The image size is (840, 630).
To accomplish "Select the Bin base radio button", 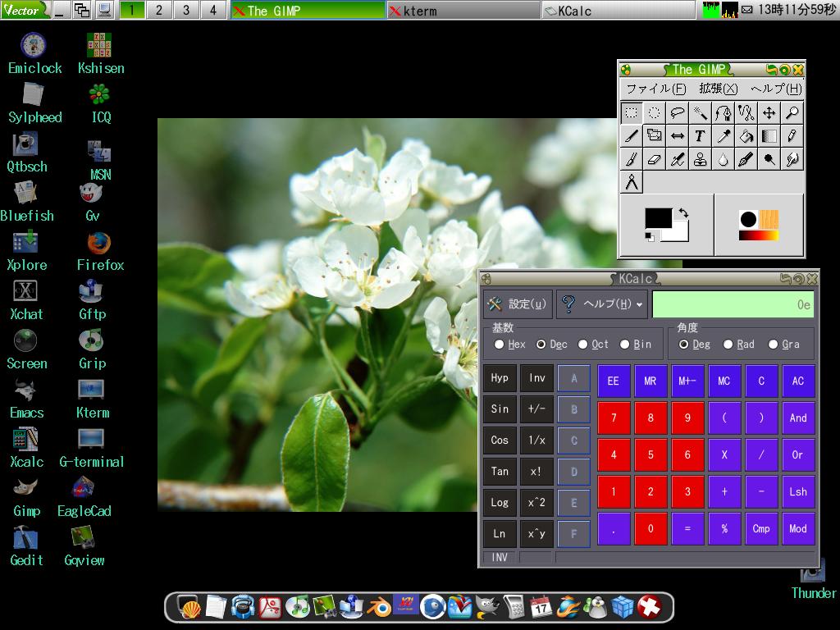I will (x=625, y=345).
